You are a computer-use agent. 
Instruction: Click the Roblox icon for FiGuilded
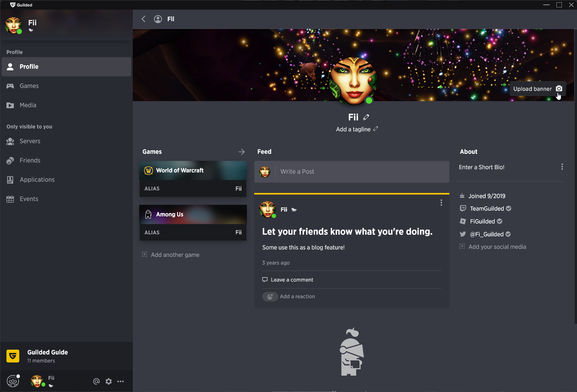463,221
